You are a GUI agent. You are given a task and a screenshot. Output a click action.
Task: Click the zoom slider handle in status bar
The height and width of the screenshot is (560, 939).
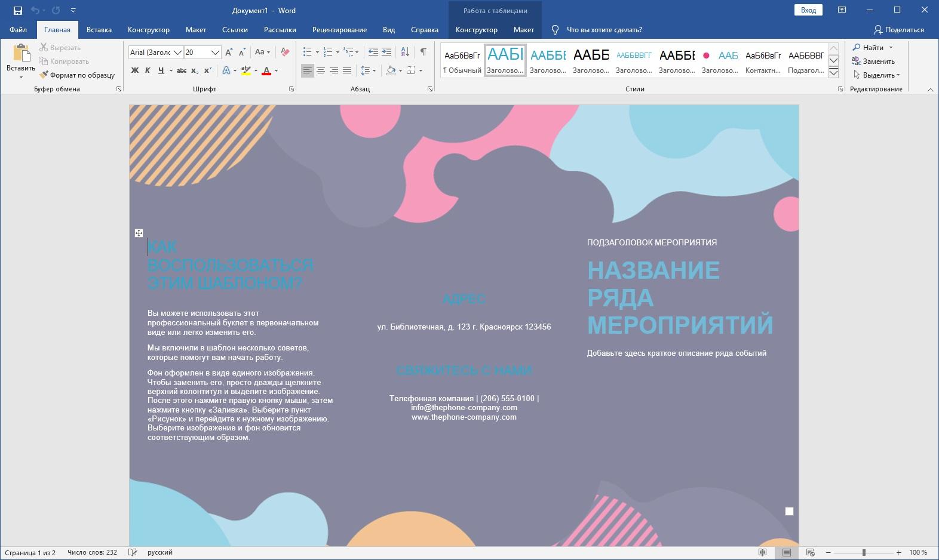[864, 552]
